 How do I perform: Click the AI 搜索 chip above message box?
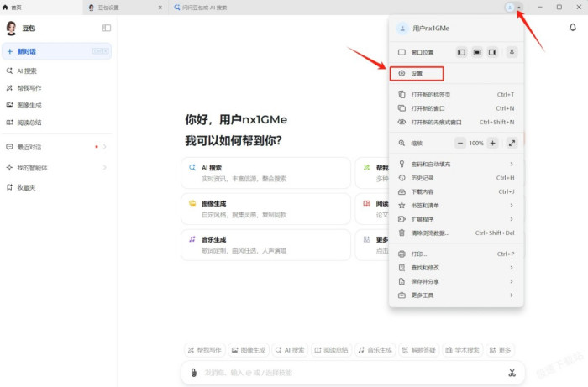pyautogui.click(x=290, y=350)
